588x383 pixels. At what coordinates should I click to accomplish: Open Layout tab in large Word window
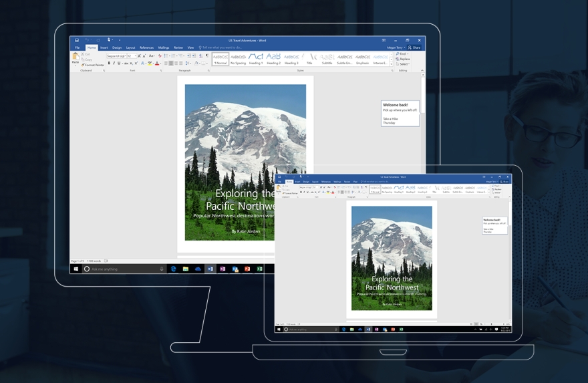click(130, 47)
